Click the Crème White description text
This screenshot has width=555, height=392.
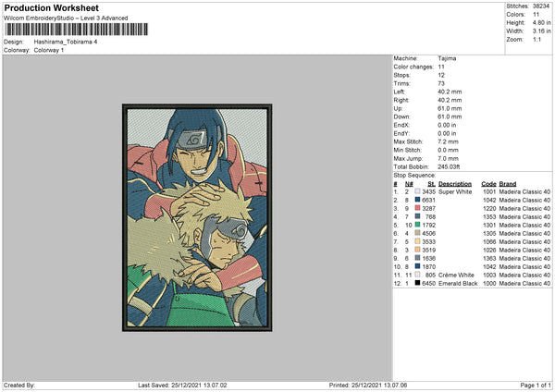point(456,275)
